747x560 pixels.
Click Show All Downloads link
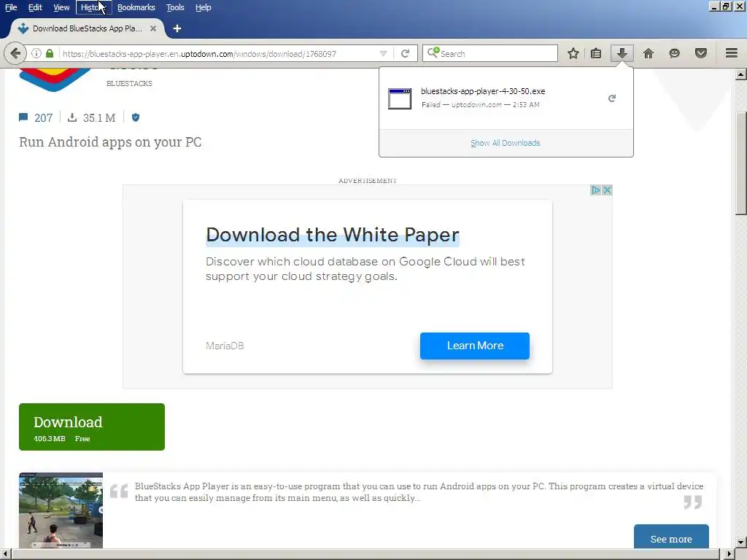point(506,143)
